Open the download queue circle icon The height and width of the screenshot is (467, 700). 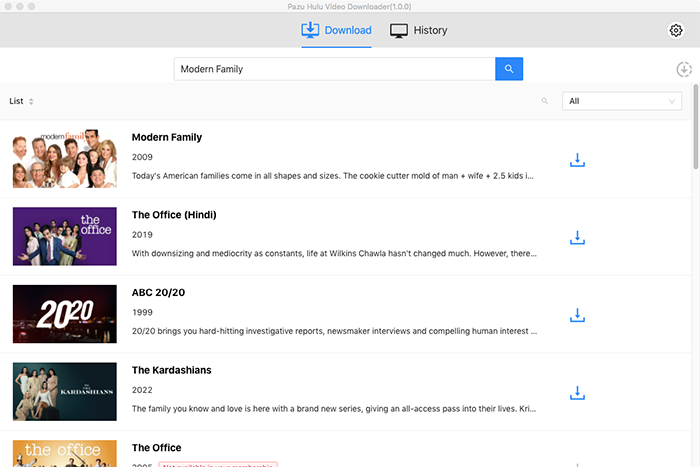coord(683,69)
